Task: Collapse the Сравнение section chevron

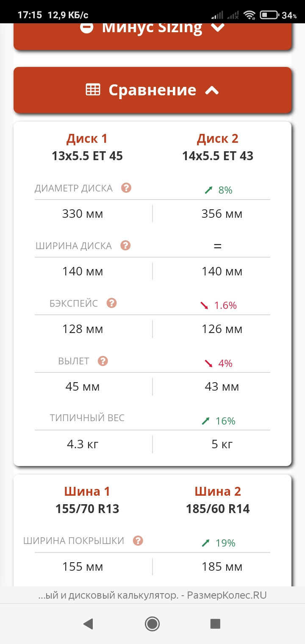Action: click(212, 90)
